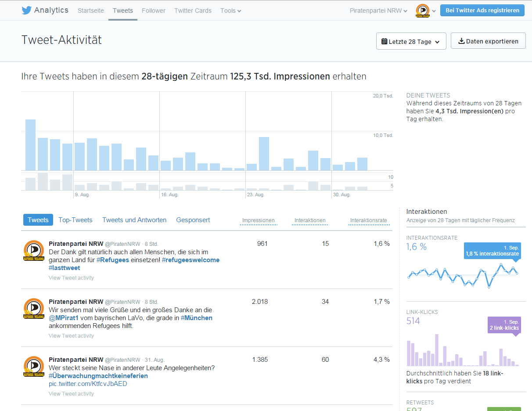The image size is (532, 411).
Task: Click the 9. Aug. date label on chart
Action: (x=83, y=195)
